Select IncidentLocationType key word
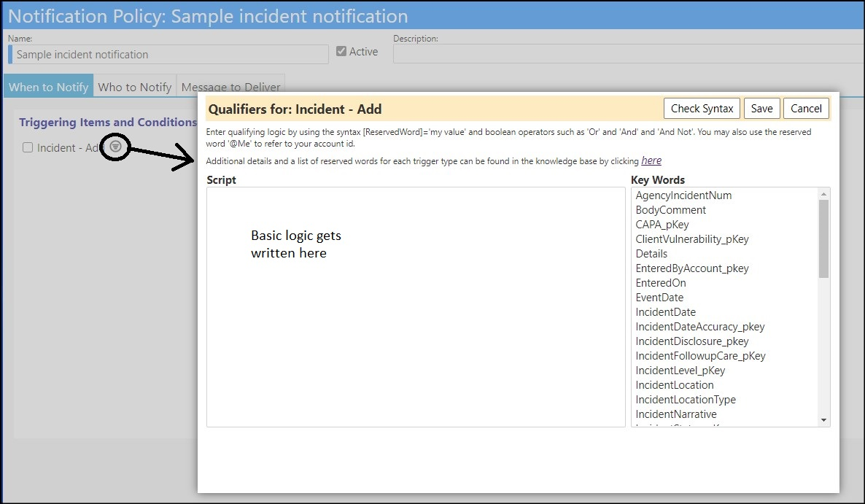Image resolution: width=865 pixels, height=504 pixels. click(686, 400)
